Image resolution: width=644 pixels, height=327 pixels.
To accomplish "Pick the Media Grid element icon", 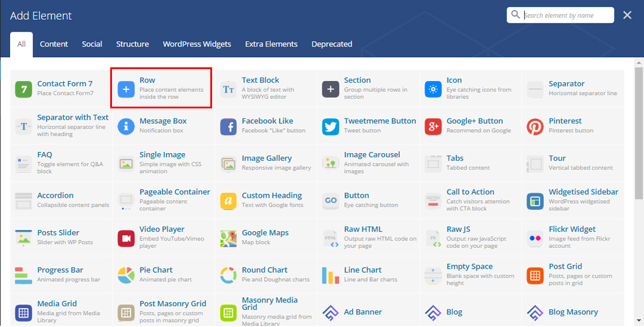I will point(23,313).
